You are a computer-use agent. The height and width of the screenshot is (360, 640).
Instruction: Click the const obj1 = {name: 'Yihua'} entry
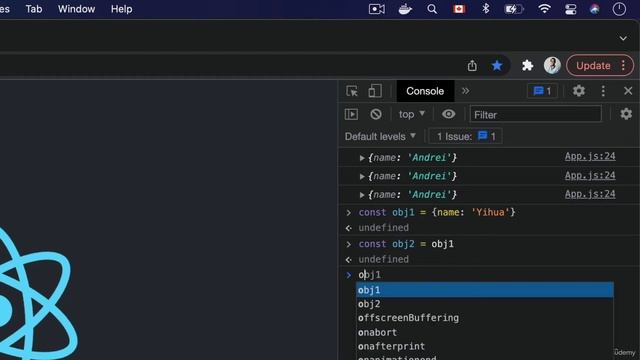pyautogui.click(x=437, y=212)
